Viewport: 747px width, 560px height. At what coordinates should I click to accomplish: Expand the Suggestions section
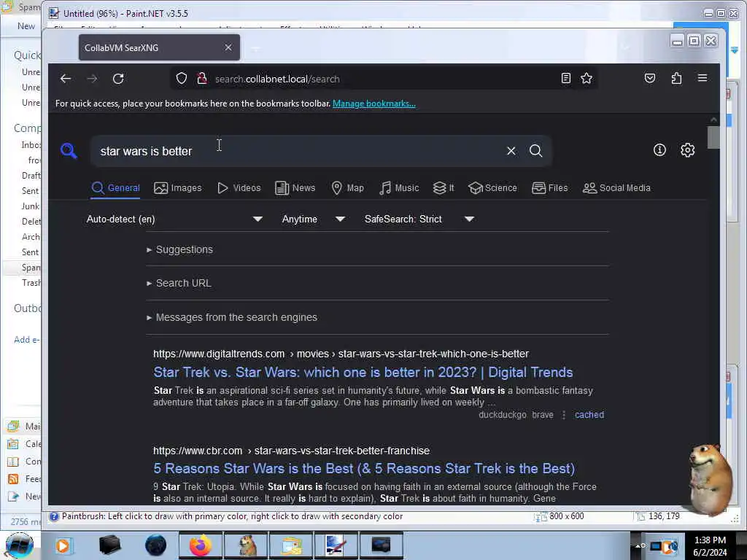click(180, 249)
